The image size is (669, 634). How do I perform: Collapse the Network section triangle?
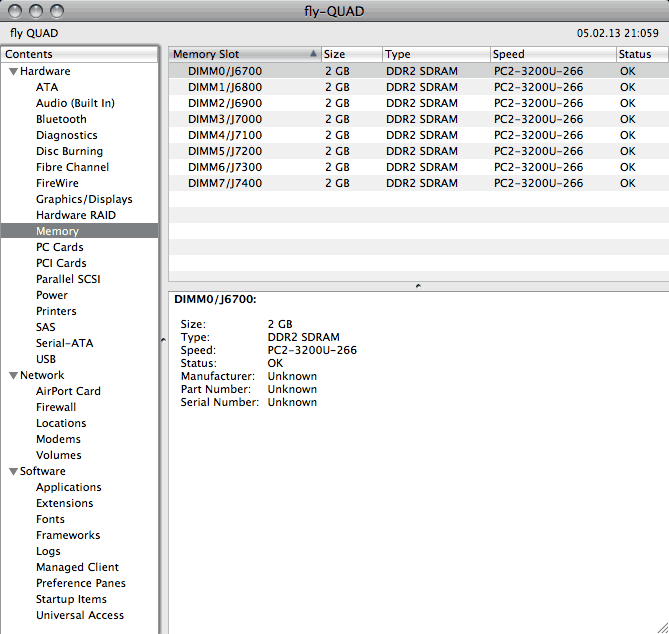pos(13,376)
